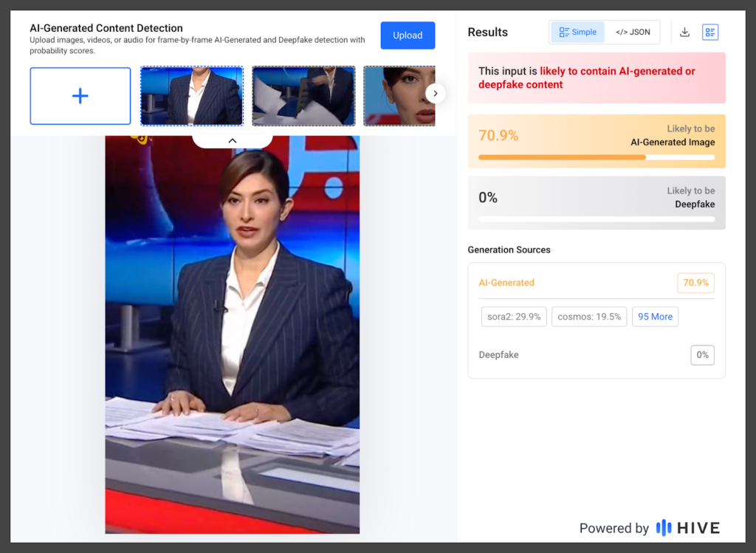756x553 pixels.
Task: Click the sora2: 29.9% source tag
Action: (x=514, y=317)
